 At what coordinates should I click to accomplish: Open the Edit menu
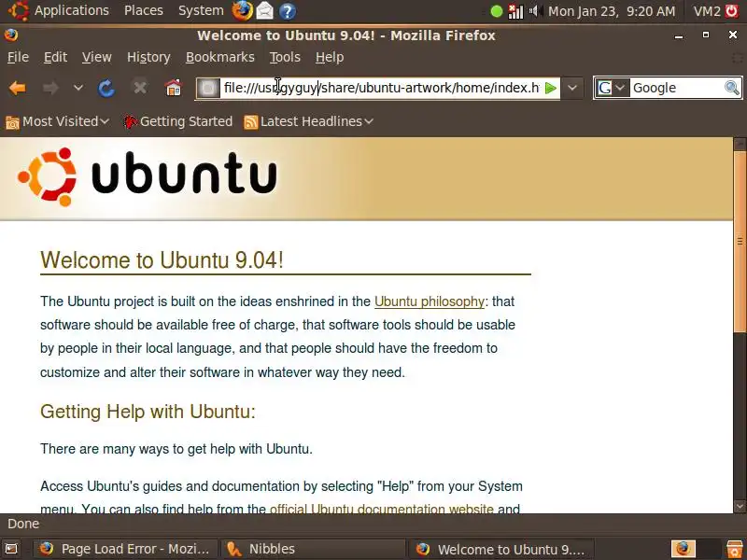pos(55,57)
